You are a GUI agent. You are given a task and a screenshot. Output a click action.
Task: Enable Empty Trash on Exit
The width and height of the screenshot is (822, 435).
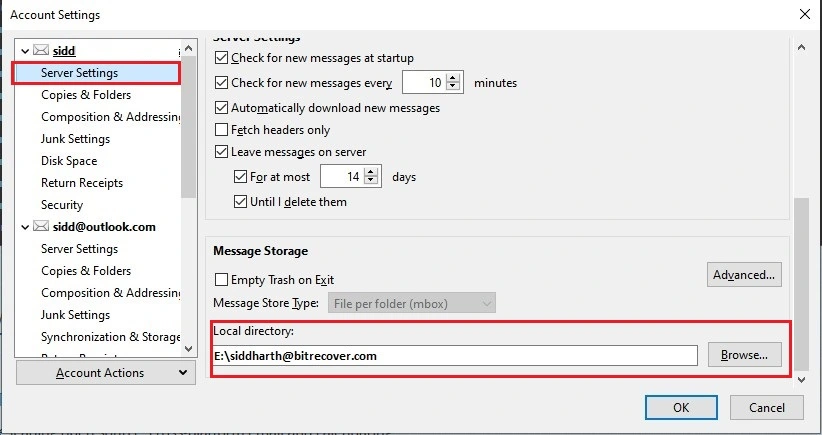click(x=222, y=280)
